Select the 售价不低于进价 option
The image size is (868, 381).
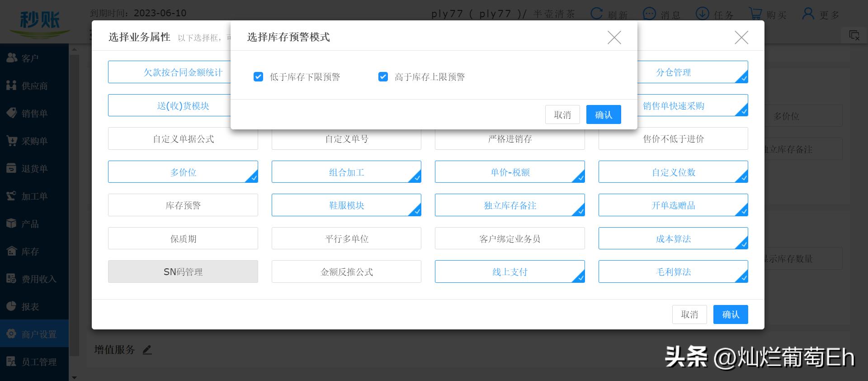tap(673, 139)
